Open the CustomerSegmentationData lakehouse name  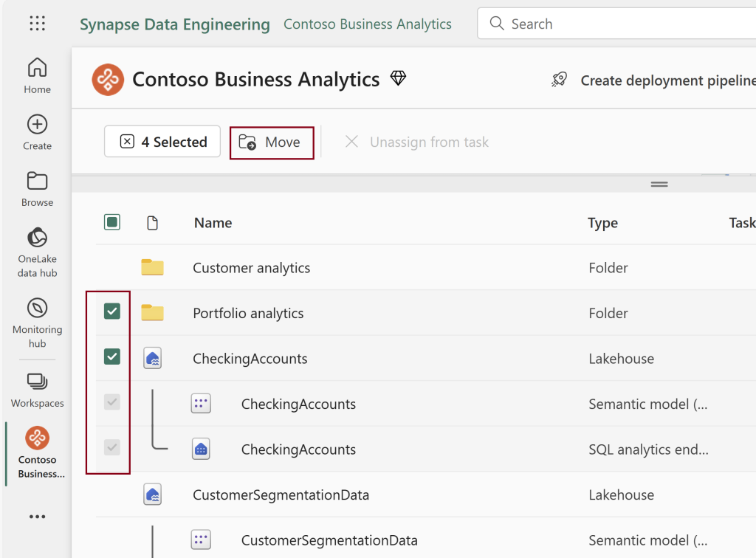pos(281,495)
